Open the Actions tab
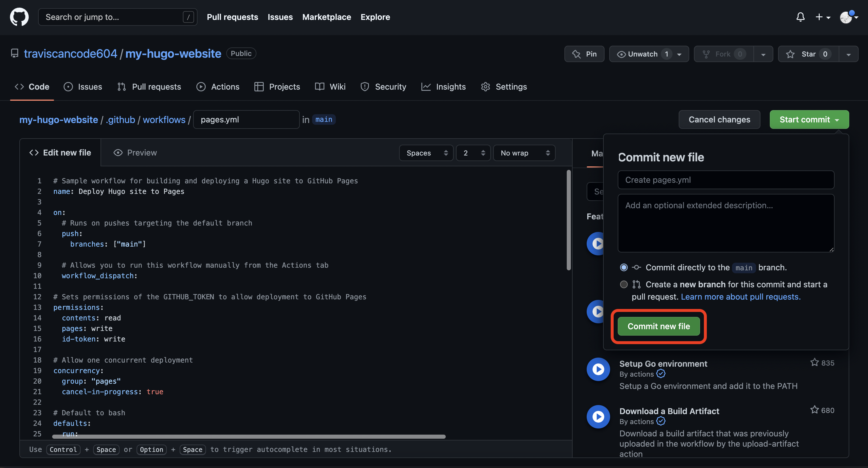The width and height of the screenshot is (868, 468). (x=218, y=86)
